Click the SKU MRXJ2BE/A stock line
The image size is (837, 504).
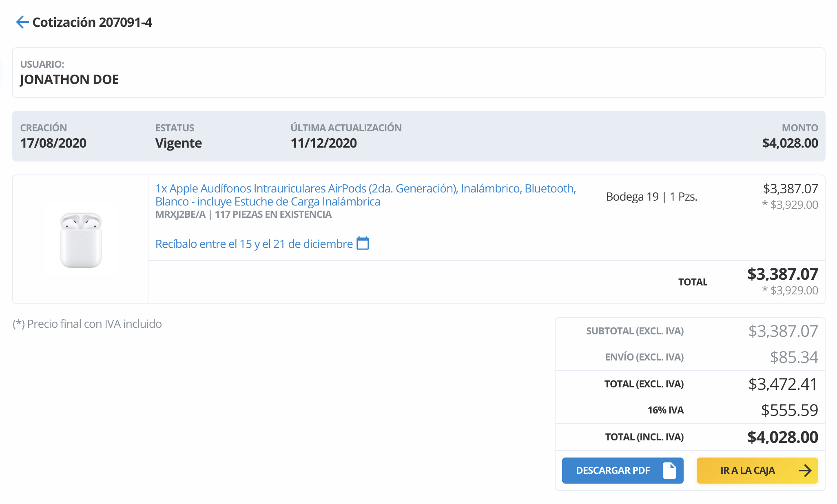[243, 214]
